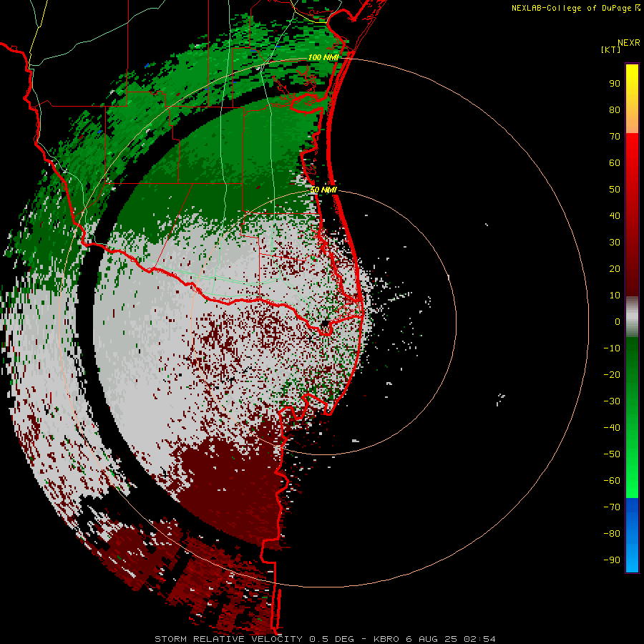Click the 30 value on the velocity scale
This screenshot has height=644, width=644.
coord(615,243)
